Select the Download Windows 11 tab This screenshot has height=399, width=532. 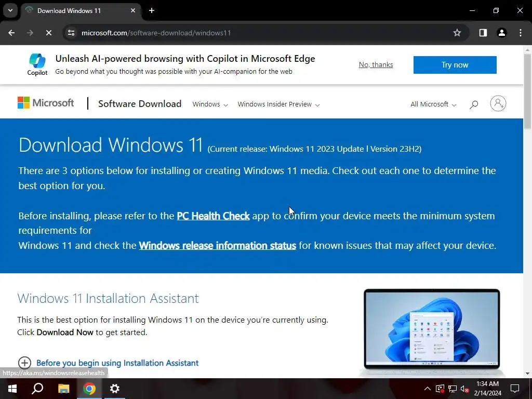point(81,11)
